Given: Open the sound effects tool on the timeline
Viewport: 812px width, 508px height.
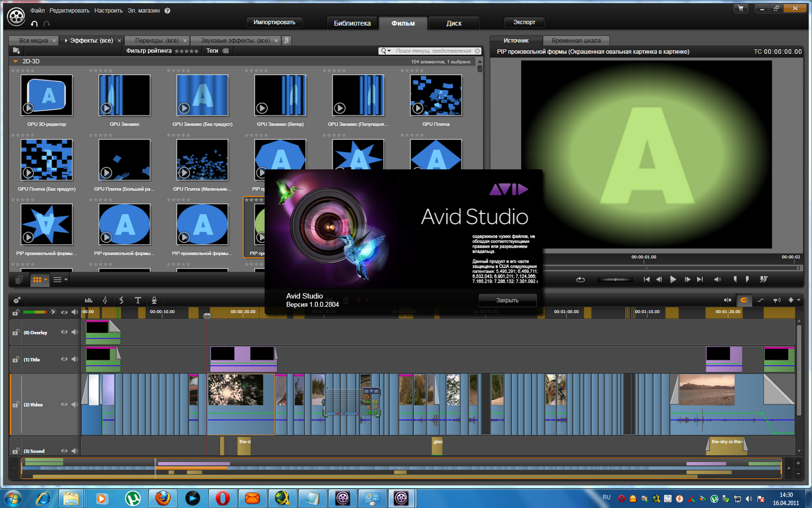Looking at the screenshot, I should (121, 300).
